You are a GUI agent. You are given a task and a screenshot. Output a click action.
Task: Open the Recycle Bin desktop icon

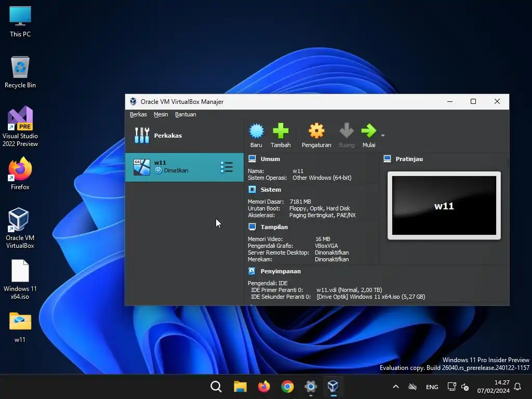[20, 72]
